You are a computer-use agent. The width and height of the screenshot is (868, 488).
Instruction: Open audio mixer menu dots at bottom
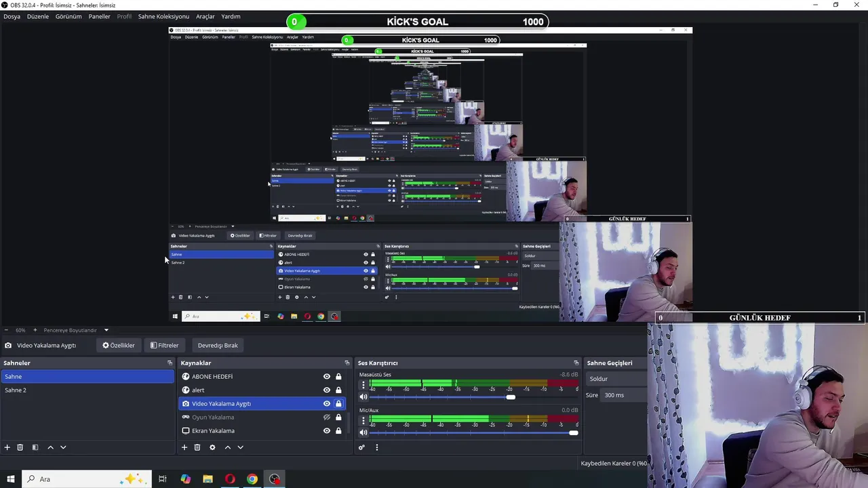tap(377, 447)
